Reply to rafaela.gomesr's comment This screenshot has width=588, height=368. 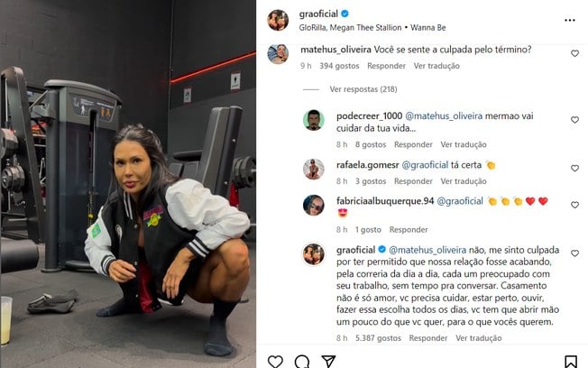point(413,181)
